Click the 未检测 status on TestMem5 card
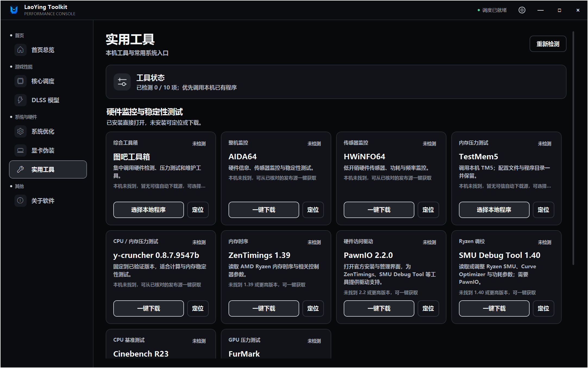Viewport: 588px width, 368px height. pyautogui.click(x=545, y=144)
